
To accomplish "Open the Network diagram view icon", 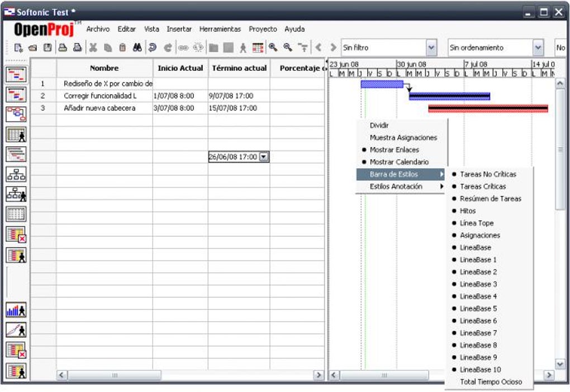I will [x=16, y=115].
